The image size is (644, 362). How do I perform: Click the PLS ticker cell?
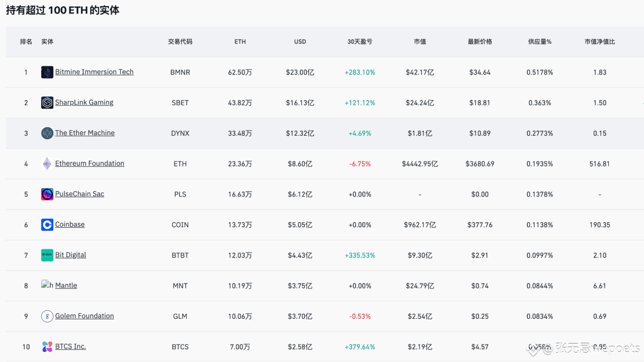[x=180, y=194]
